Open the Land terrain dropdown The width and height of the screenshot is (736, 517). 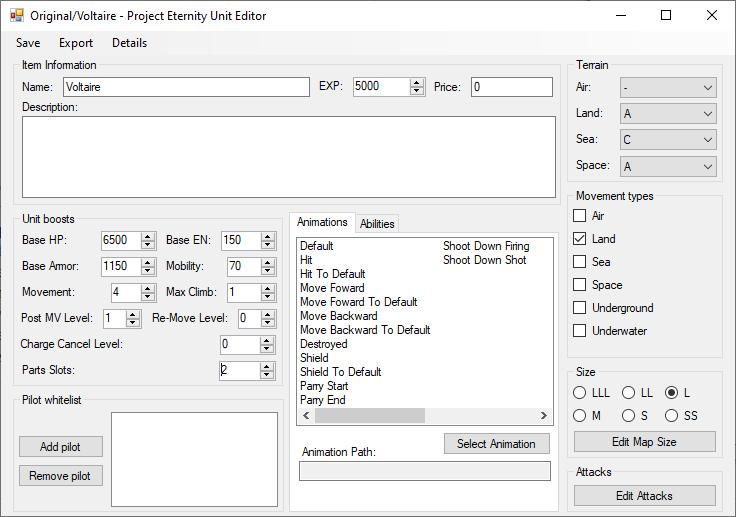point(668,114)
